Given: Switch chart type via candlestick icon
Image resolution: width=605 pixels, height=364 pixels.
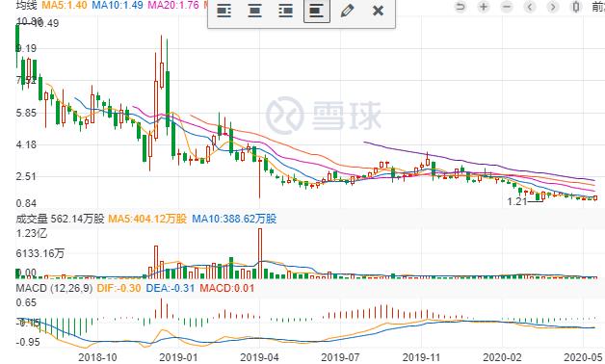Looking at the screenshot, I should tap(576, 7).
